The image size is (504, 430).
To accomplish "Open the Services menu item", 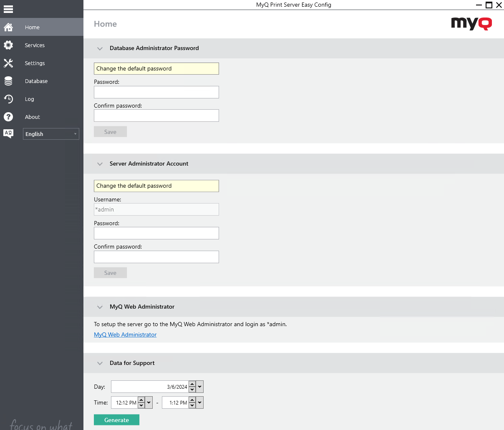I will (x=35, y=45).
